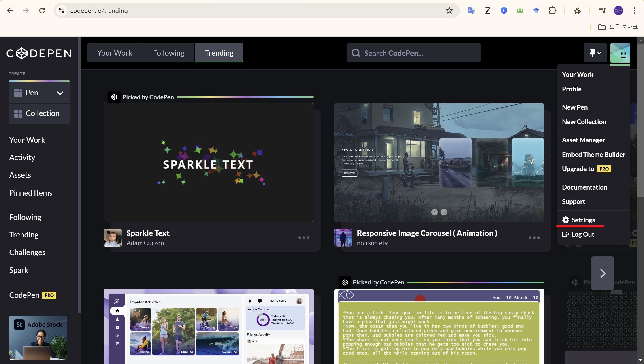This screenshot has width=644, height=364.
Task: Bookmark page with the star icon
Action: click(x=449, y=11)
